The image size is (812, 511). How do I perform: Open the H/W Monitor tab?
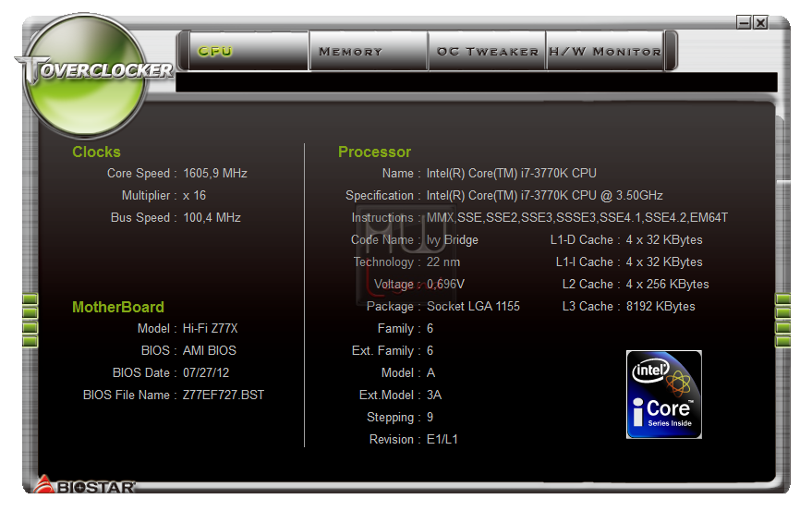pyautogui.click(x=605, y=51)
